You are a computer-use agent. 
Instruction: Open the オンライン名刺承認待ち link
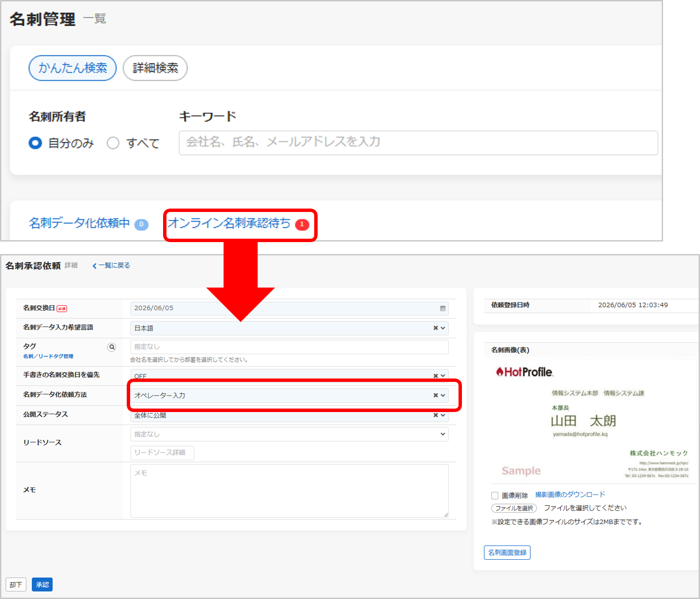click(x=229, y=223)
